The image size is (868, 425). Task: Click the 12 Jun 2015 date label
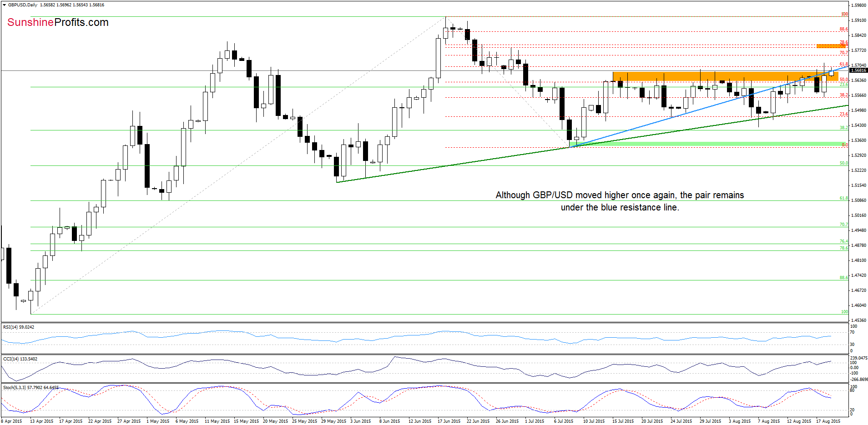tap(420, 421)
